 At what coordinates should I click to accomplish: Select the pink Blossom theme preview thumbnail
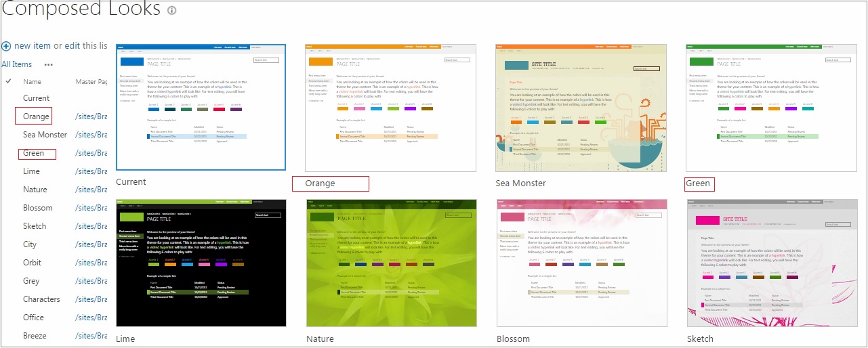coord(581,263)
